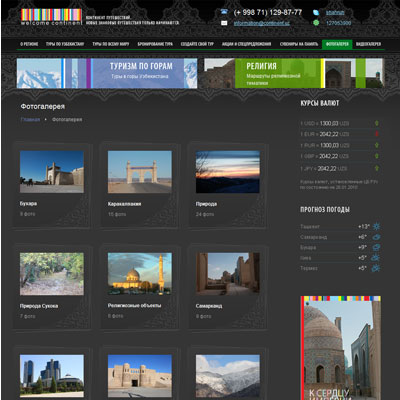Viewport: 400px width, 400px height.
Task: Click the green up arrow for GBP rate
Action: click(x=377, y=156)
